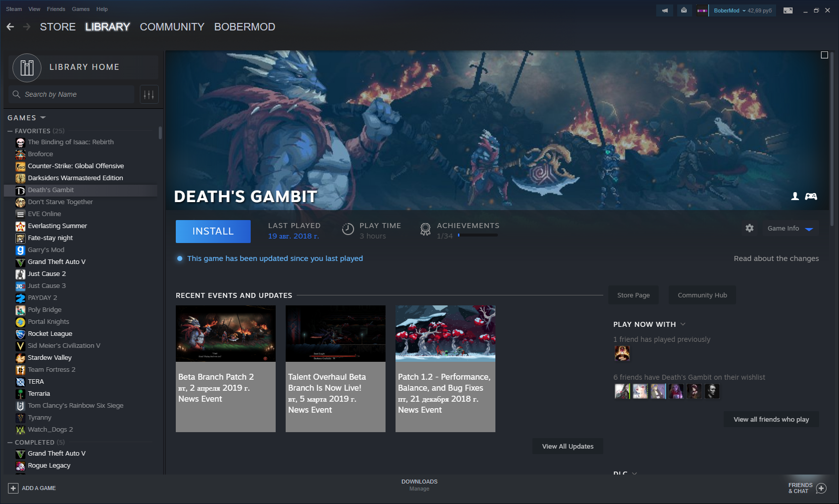The height and width of the screenshot is (504, 839).
Task: Click the BoberMod profile avatar
Action: (702, 10)
